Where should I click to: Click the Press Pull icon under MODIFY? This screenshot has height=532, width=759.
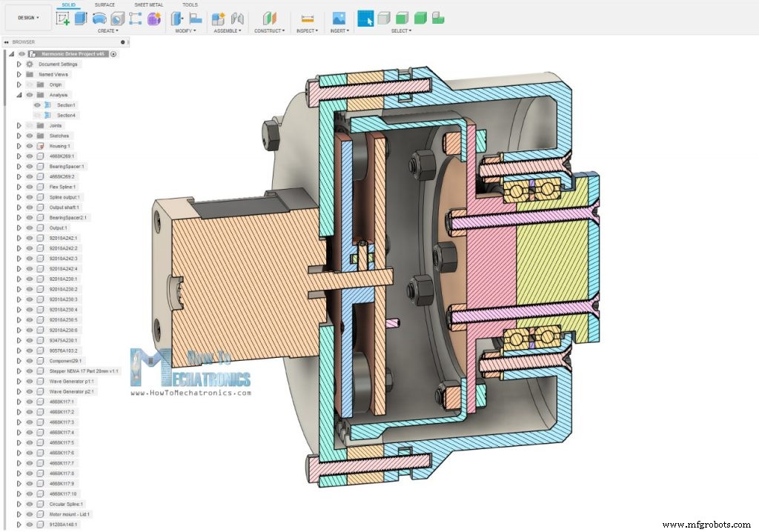177,17
